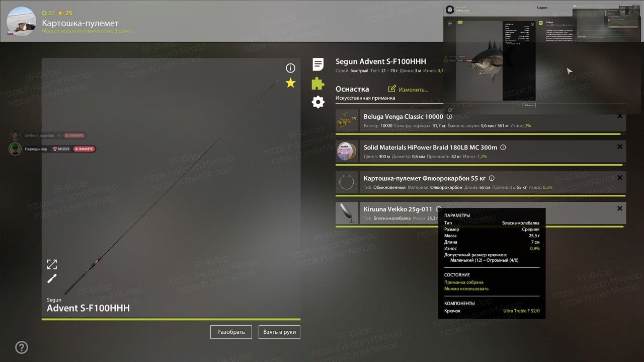Expand rod preview with fullscreen arrows icon
This screenshot has width=644, height=362.
tap(52, 264)
